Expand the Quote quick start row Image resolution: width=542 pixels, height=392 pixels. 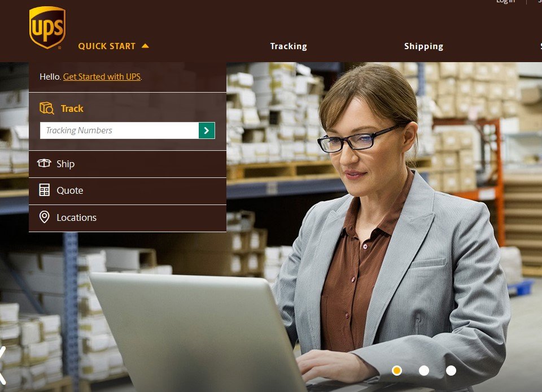(x=128, y=191)
